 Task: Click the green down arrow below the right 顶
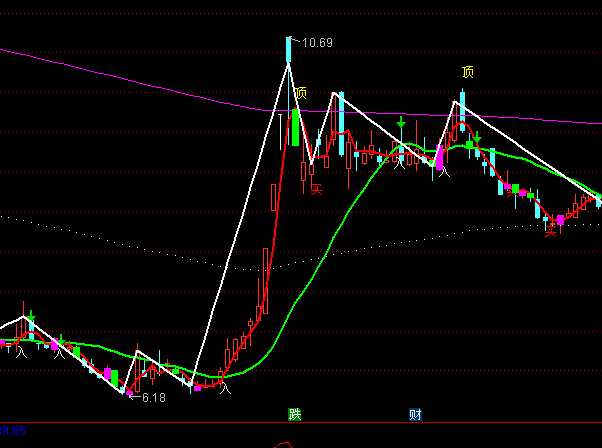[x=477, y=138]
